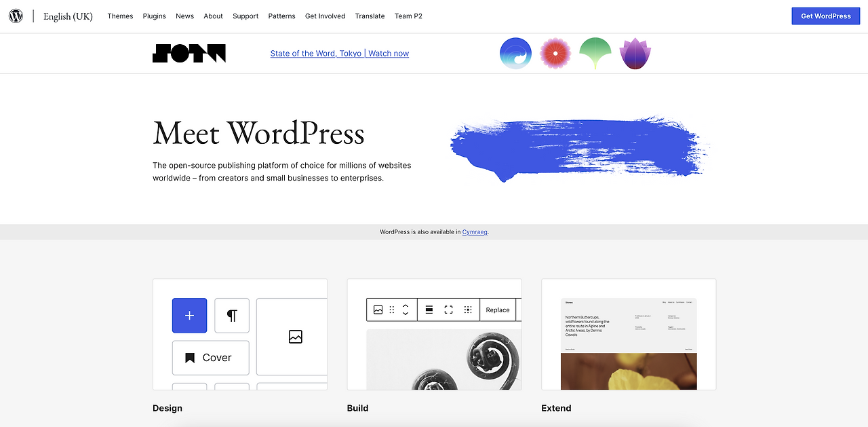Click the drag handle dots icon
Image resolution: width=868 pixels, height=427 pixels.
pos(392,310)
